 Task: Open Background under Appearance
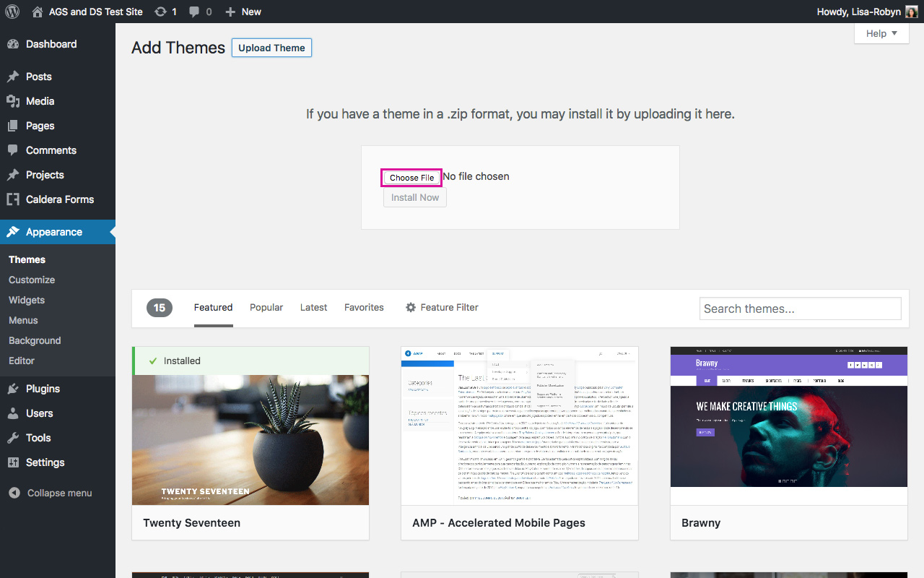[35, 340]
